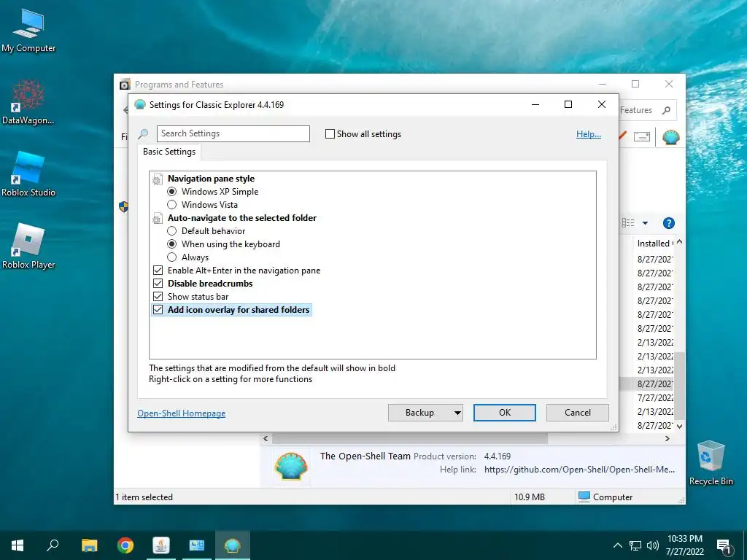Toggle the Show status bar checkbox
Screen dimensions: 747x560
158,296
